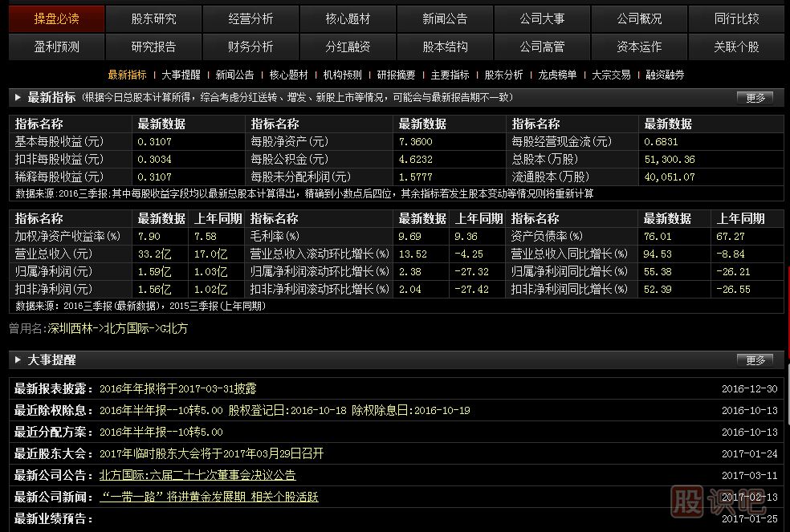Switch to 股东研究 tab
The height and width of the screenshot is (532, 790).
pos(153,18)
